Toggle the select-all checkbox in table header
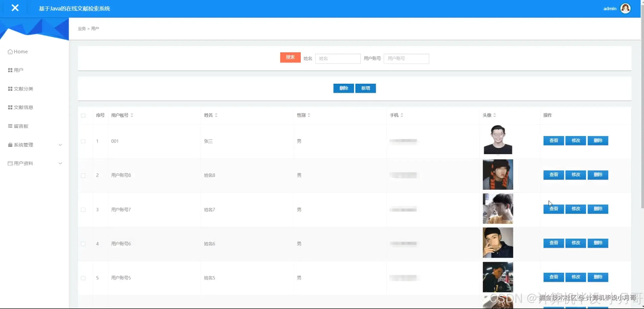The image size is (644, 309). pos(83,115)
